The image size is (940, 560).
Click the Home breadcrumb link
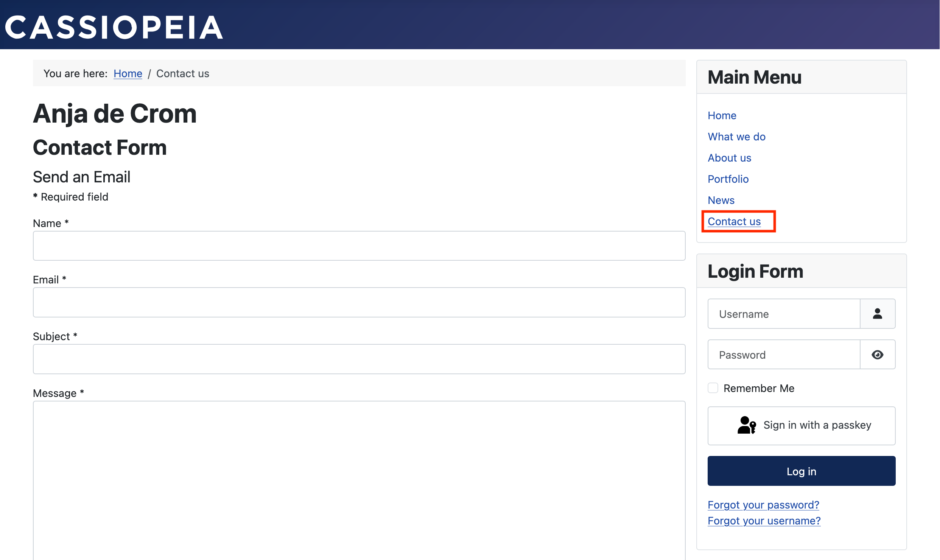[128, 73]
